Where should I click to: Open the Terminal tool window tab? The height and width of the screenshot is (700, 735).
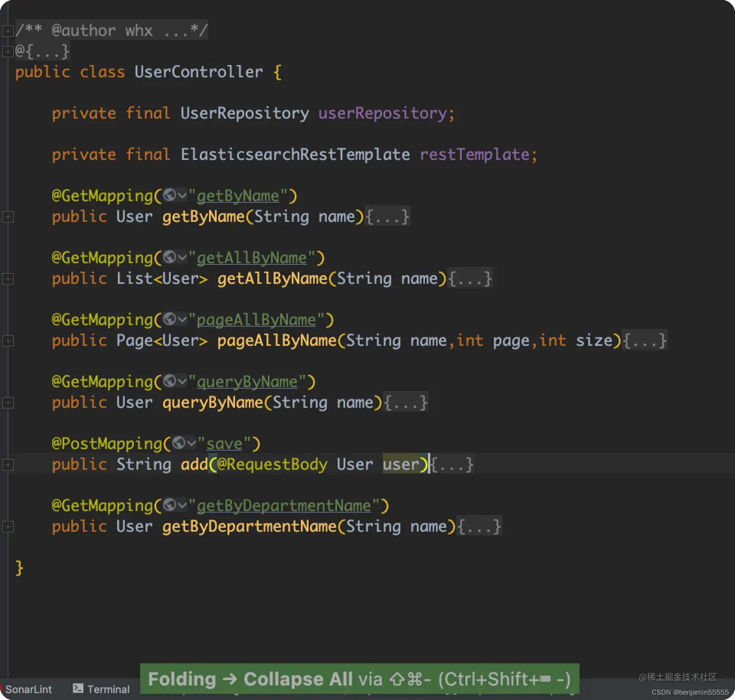[101, 689]
